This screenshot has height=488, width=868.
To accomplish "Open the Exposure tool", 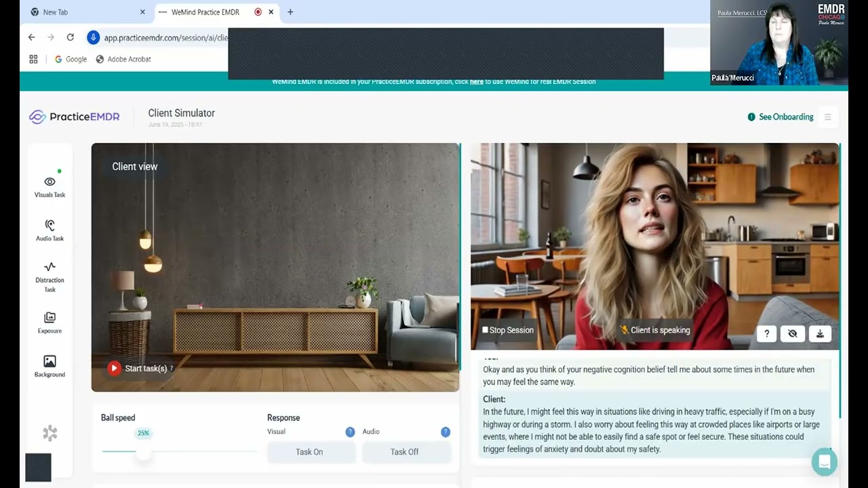I will click(x=50, y=323).
